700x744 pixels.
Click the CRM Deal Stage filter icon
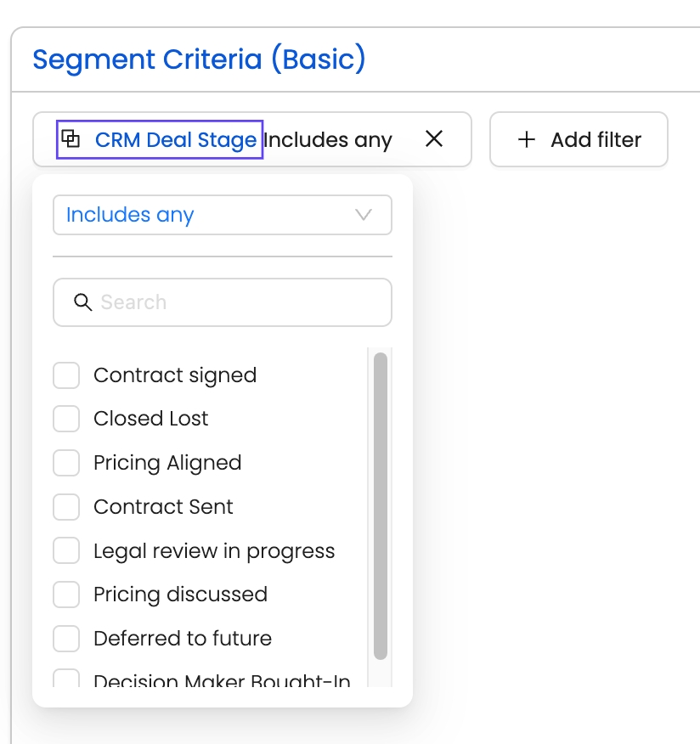coord(72,139)
